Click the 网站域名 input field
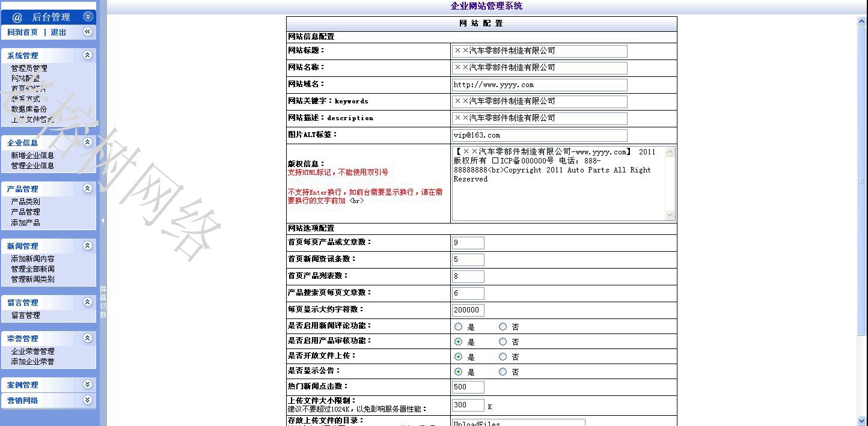868x426 pixels. [540, 85]
